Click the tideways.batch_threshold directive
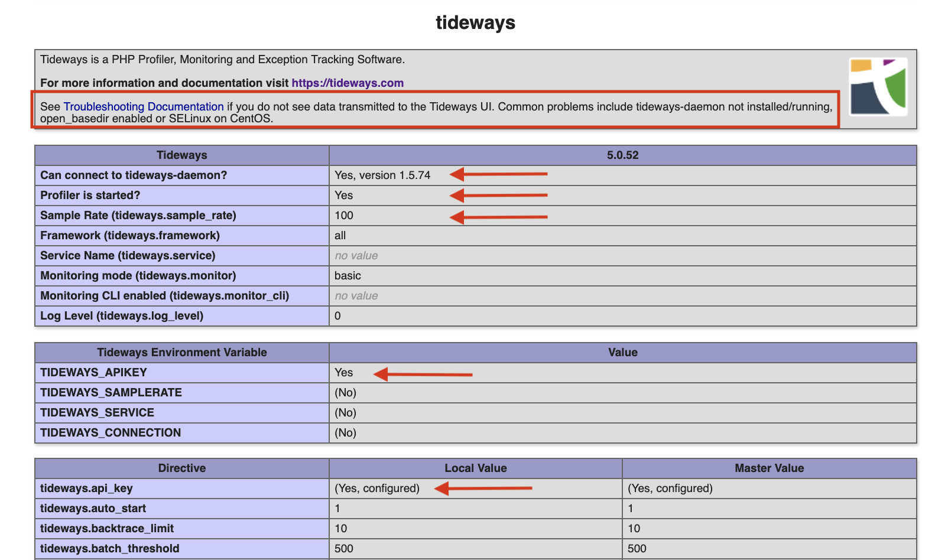This screenshot has height=560, width=935. point(109,549)
